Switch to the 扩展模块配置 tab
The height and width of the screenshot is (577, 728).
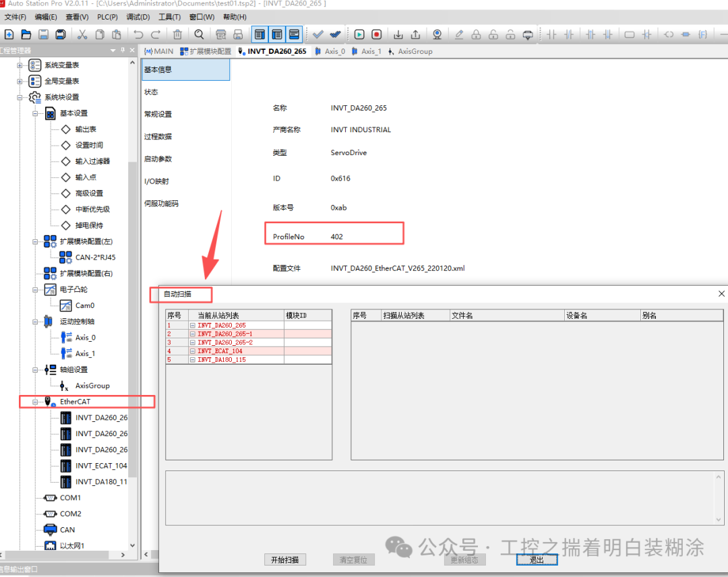(x=206, y=51)
